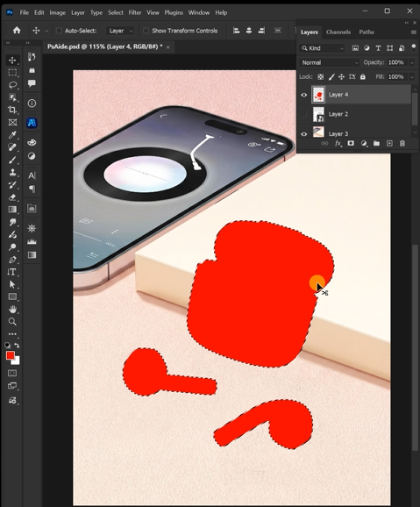Create new fill or adjustment layer

364,143
